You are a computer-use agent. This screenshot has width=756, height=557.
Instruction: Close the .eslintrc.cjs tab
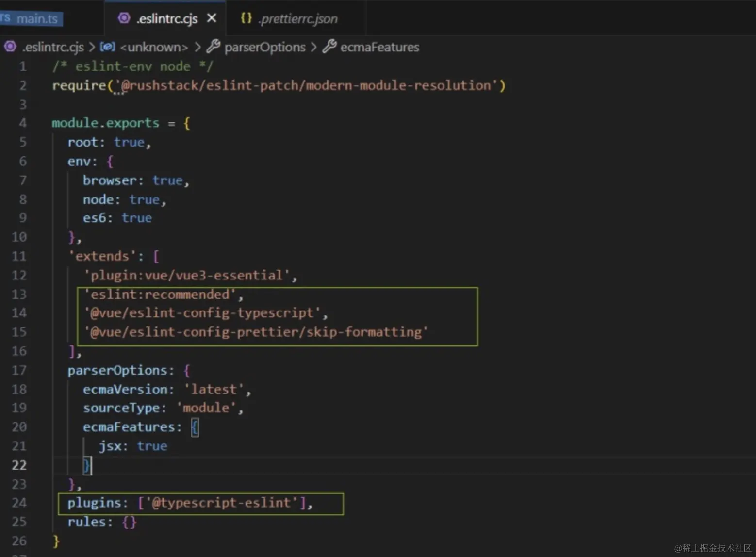pyautogui.click(x=212, y=18)
